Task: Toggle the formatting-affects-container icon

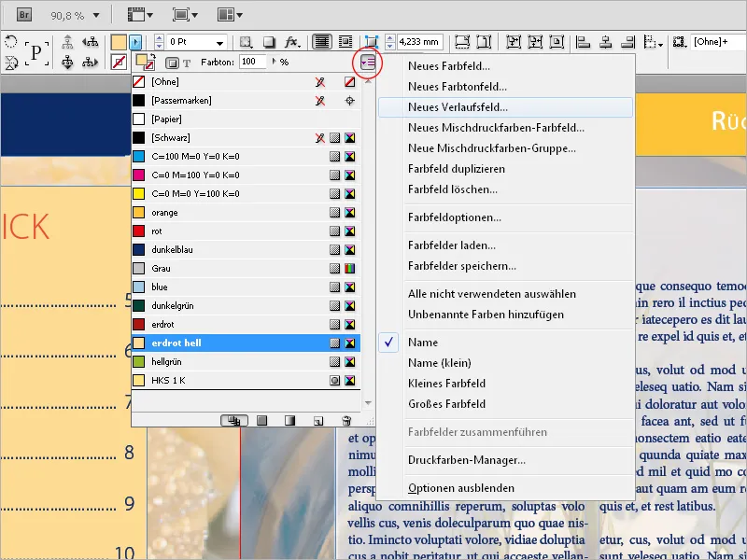Action: pos(171,61)
